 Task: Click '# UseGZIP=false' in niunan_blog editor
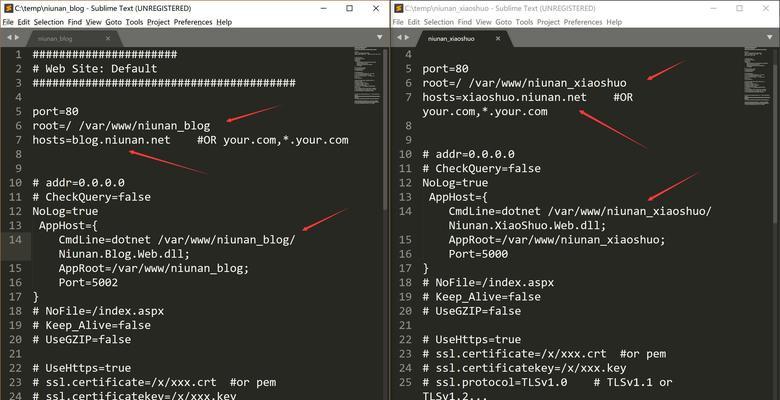(82, 339)
